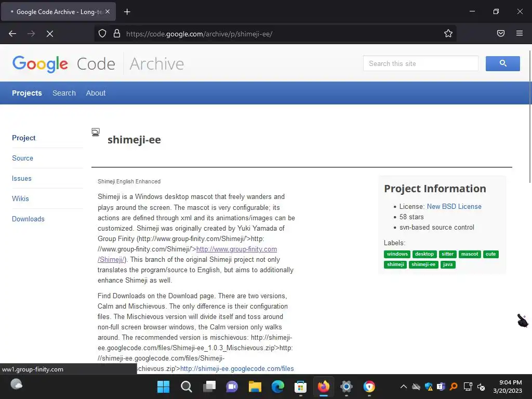Click the windows label tag
Viewport: 532px width, 399px height.
[x=397, y=254]
